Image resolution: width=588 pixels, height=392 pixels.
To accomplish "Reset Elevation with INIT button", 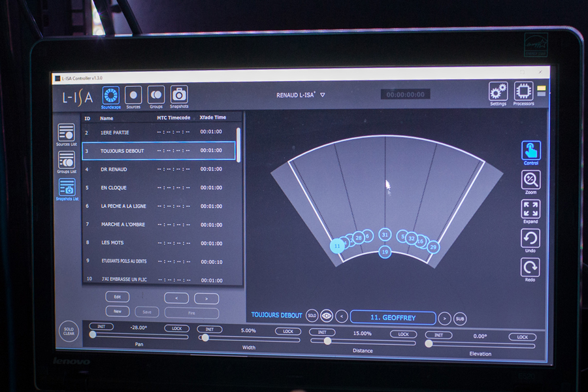I will click(x=439, y=335).
